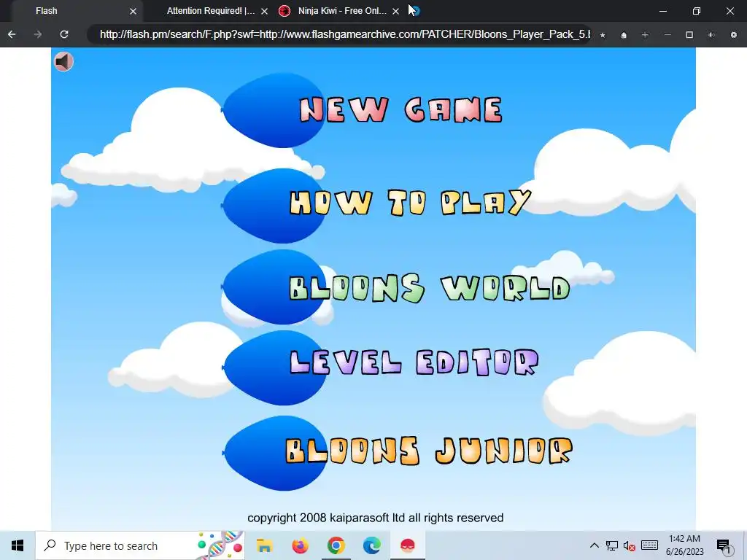Show hidden system tray icons
This screenshot has width=747, height=560.
point(594,545)
